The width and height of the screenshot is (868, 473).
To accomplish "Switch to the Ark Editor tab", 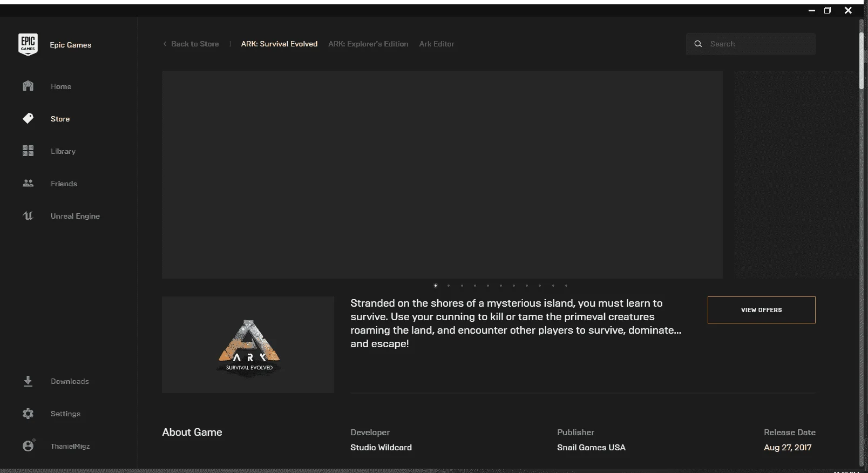I will [437, 44].
